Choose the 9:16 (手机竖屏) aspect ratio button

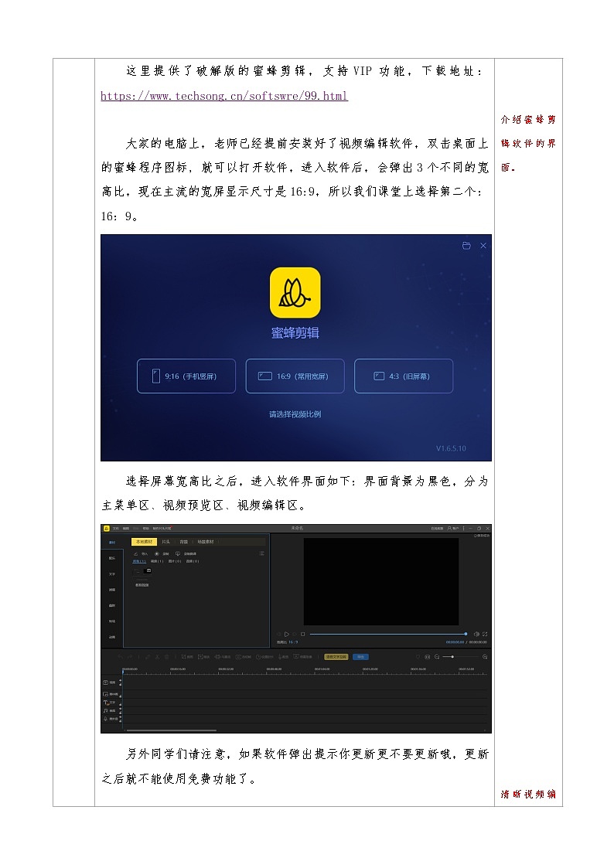pos(186,376)
